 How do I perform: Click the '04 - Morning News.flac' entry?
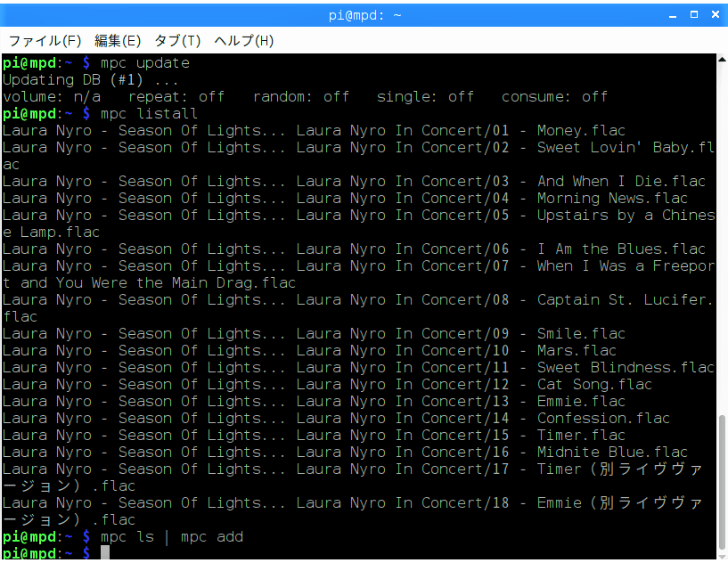(x=590, y=198)
